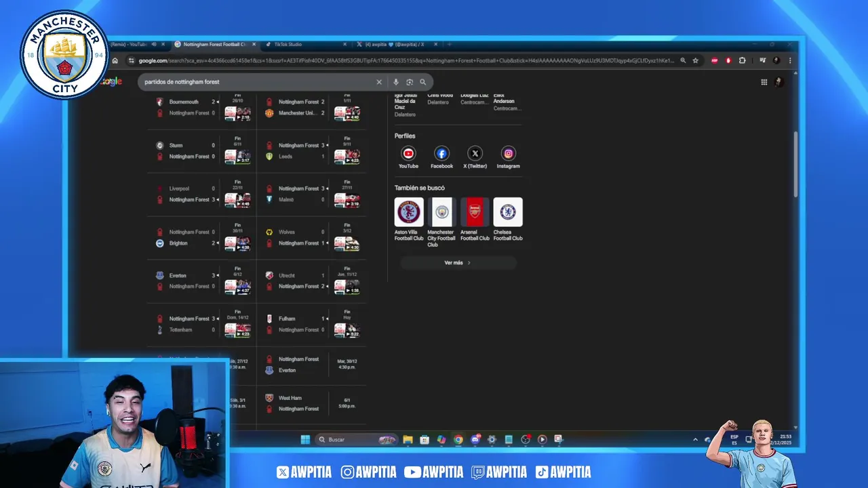868x488 pixels.
Task: Click 'Perfiles' section heading
Action: (x=405, y=136)
